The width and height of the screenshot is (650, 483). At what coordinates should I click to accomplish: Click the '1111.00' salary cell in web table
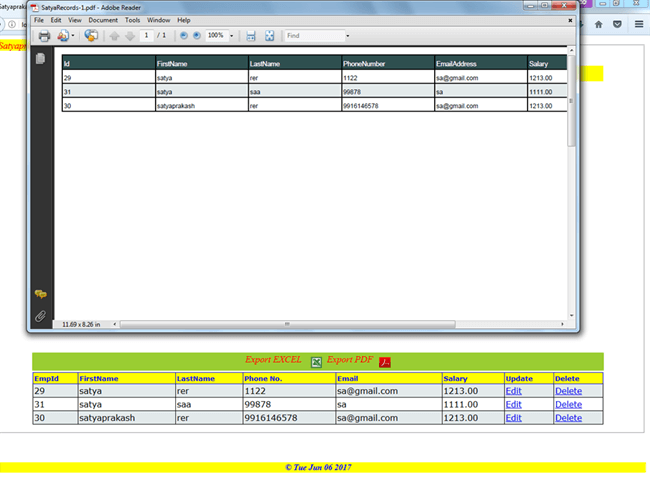[473, 404]
